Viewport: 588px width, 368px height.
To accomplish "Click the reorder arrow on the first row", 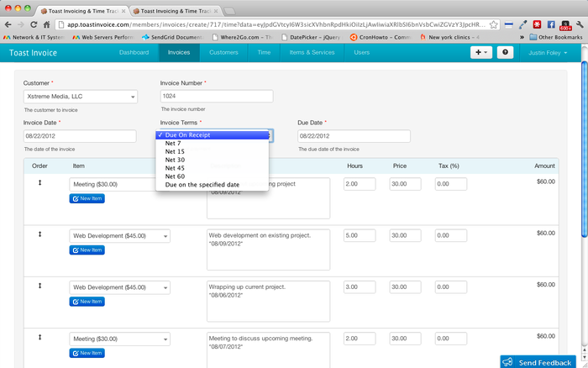I will (x=39, y=182).
